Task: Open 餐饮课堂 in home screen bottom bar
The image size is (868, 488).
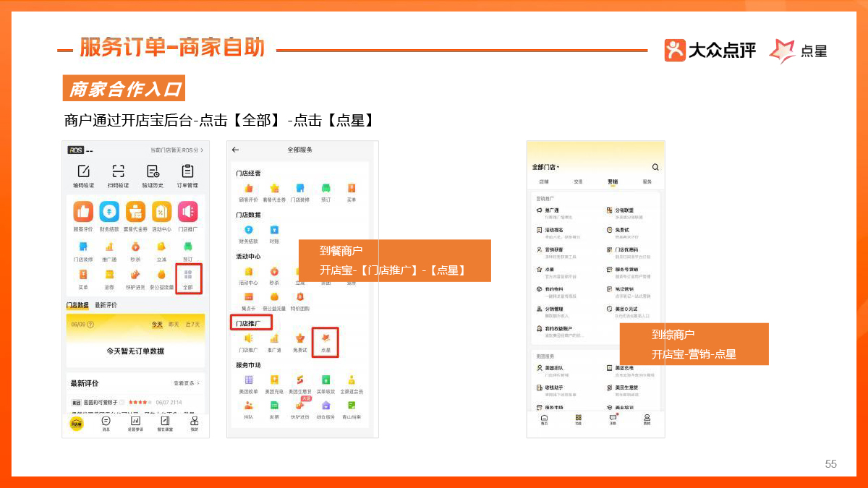Action: pyautogui.click(x=165, y=424)
